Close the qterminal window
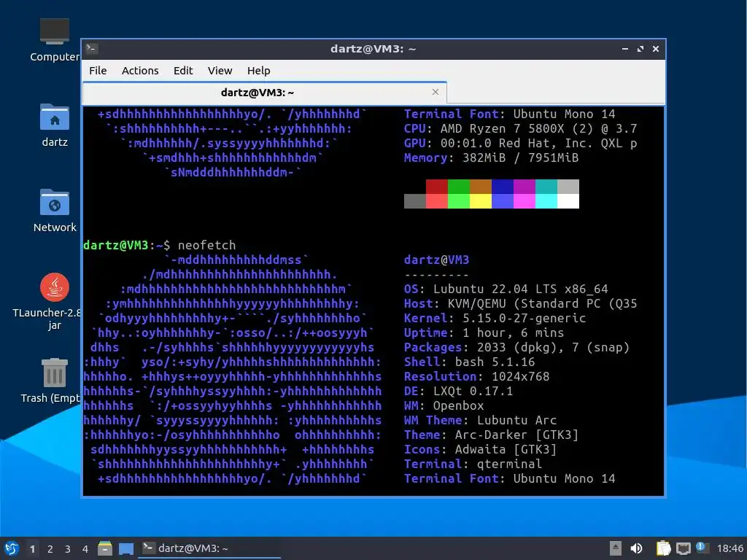 coord(656,49)
